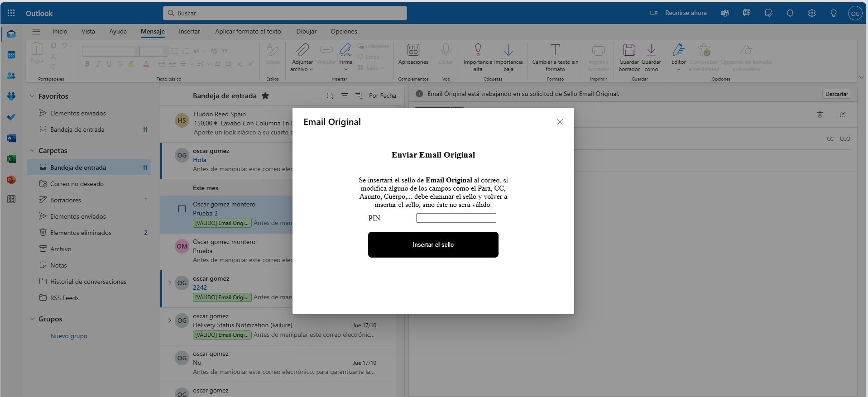868x397 pixels.
Task: Open People contacts from the left rail
Action: (x=11, y=76)
